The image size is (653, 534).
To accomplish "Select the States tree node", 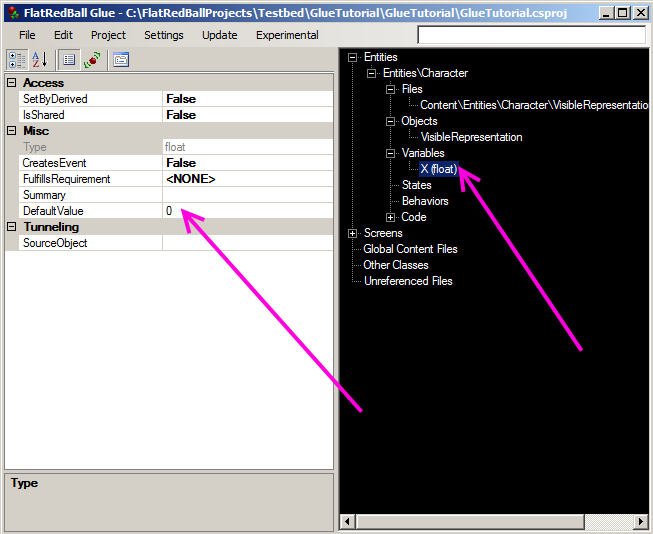I will click(x=416, y=185).
